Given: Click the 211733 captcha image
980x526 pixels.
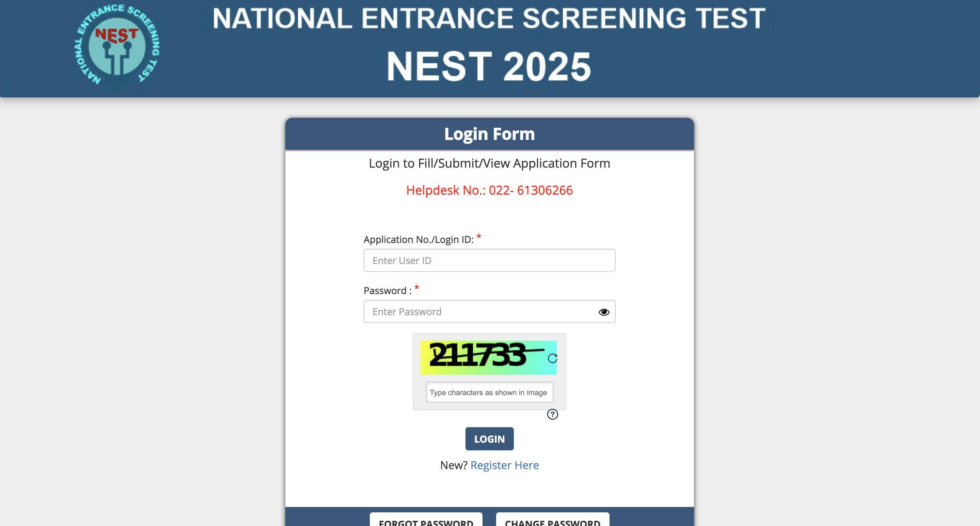Looking at the screenshot, I should click(483, 357).
